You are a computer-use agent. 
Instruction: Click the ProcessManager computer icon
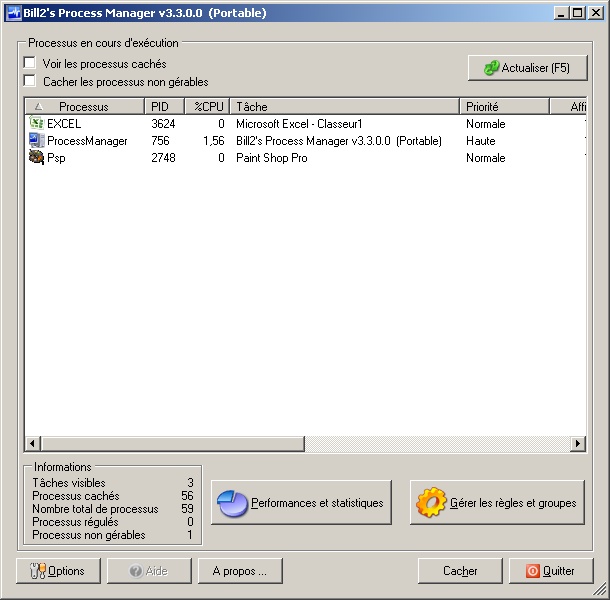(x=37, y=140)
